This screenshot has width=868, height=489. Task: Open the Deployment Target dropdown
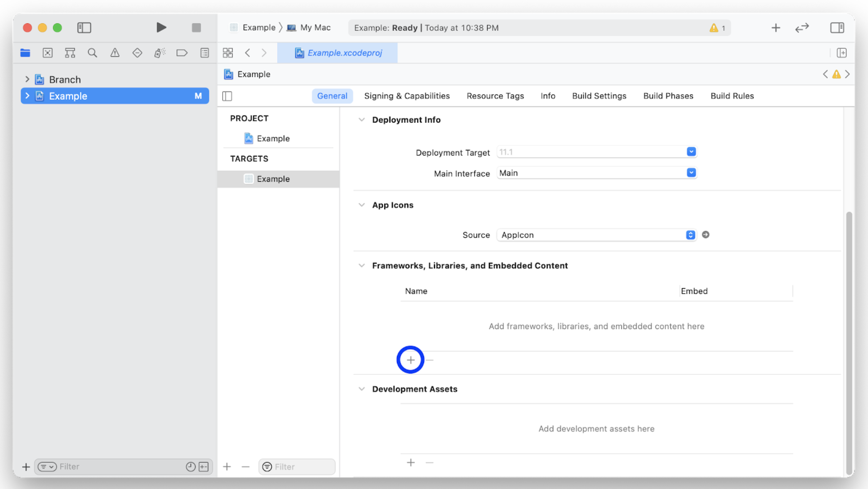coord(691,152)
